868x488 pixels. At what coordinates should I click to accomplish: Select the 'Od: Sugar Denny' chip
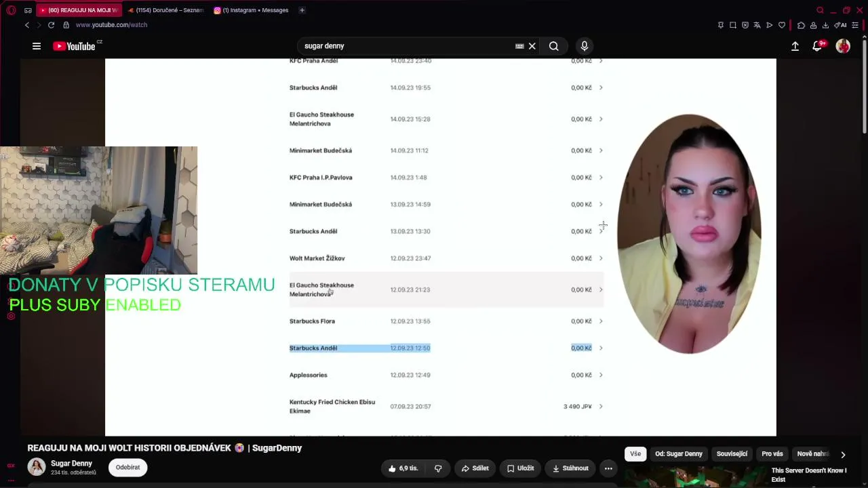click(x=679, y=453)
